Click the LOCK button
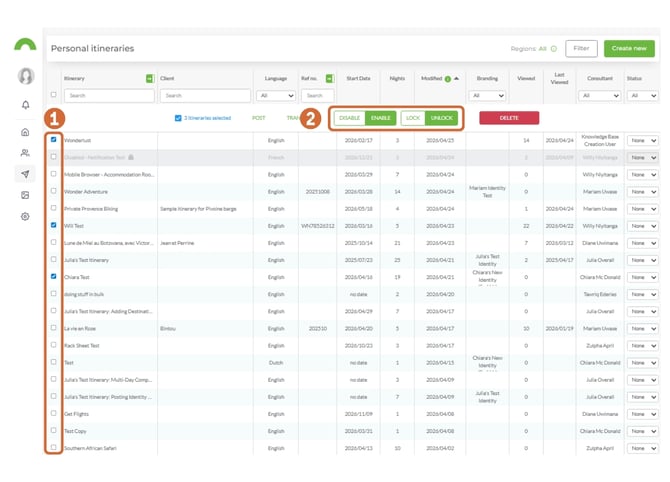 coord(413,118)
